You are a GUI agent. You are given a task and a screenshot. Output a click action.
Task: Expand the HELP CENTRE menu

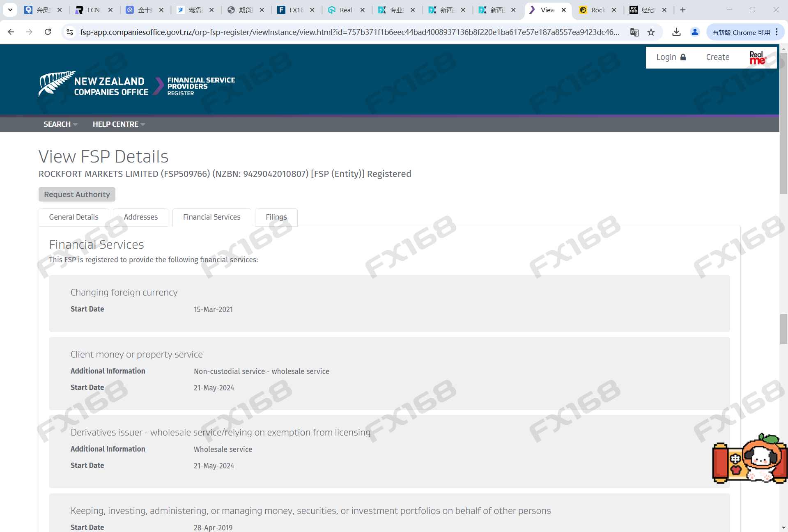119,124
